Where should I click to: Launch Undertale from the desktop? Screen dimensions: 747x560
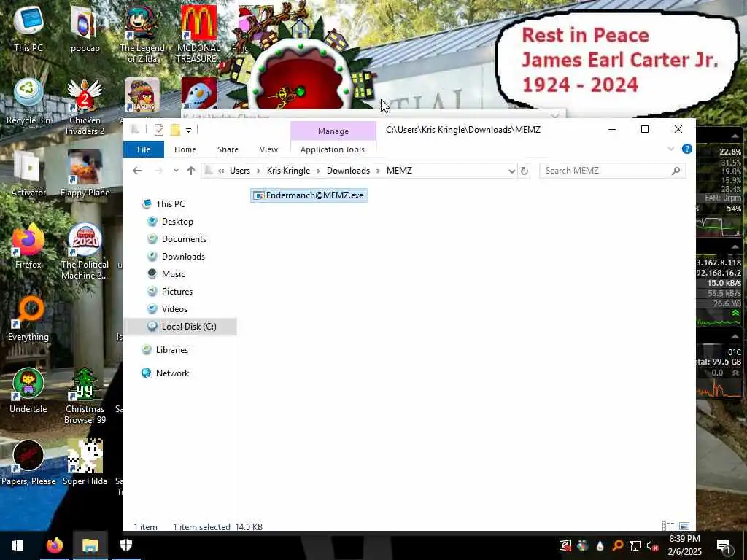click(28, 391)
